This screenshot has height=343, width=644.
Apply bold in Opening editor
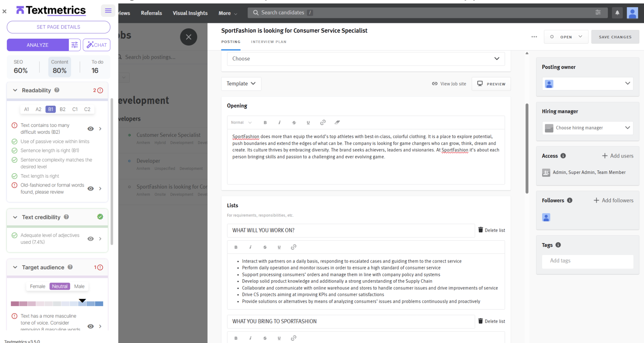pos(265,122)
